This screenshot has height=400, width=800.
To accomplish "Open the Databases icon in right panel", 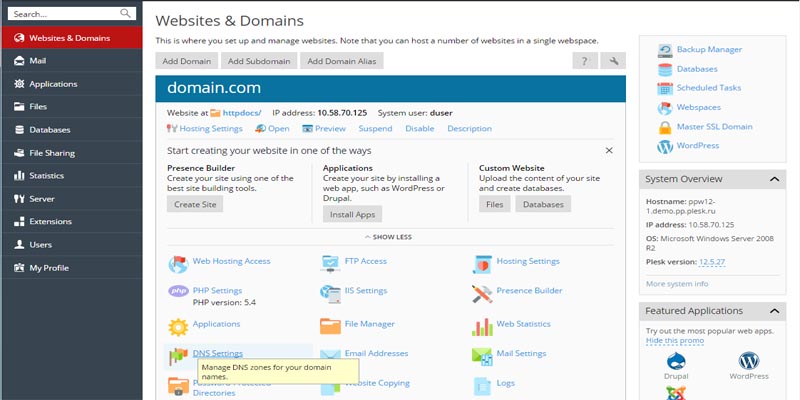I will pyautogui.click(x=665, y=69).
